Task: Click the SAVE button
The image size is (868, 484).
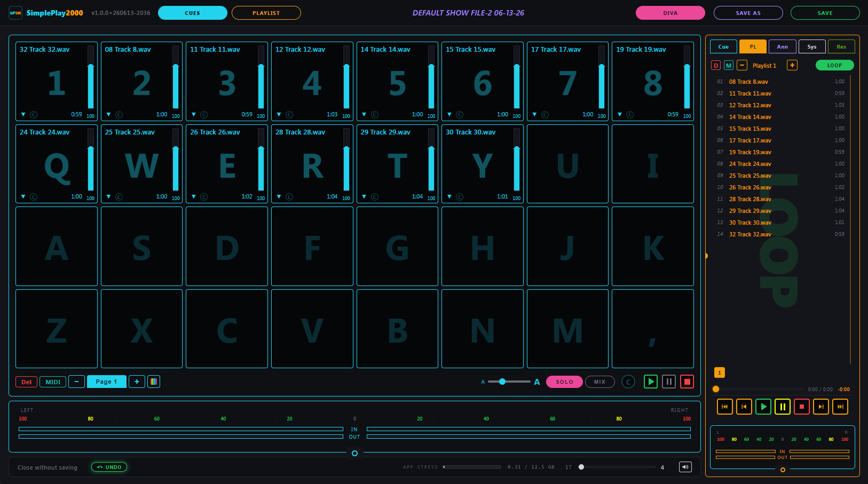Action: (825, 13)
